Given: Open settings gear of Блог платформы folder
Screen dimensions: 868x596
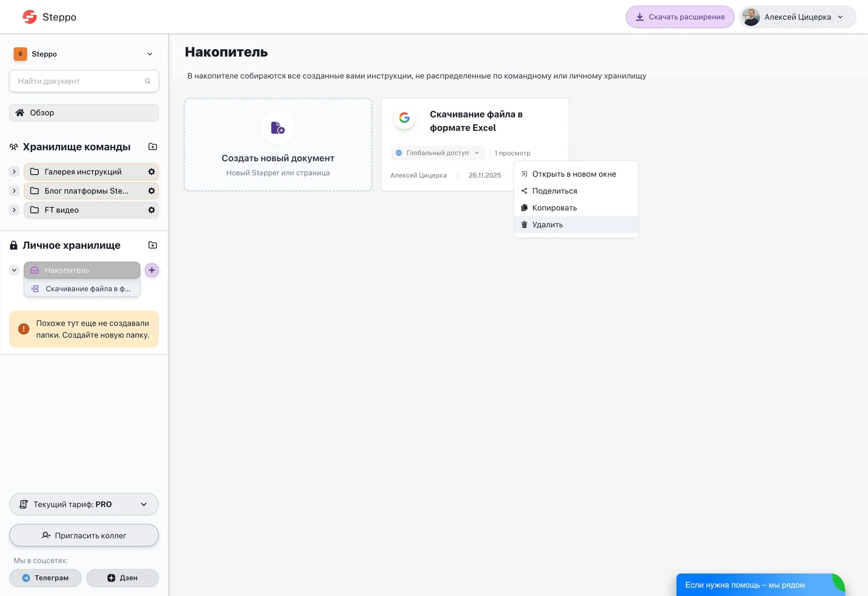Looking at the screenshot, I should (151, 191).
